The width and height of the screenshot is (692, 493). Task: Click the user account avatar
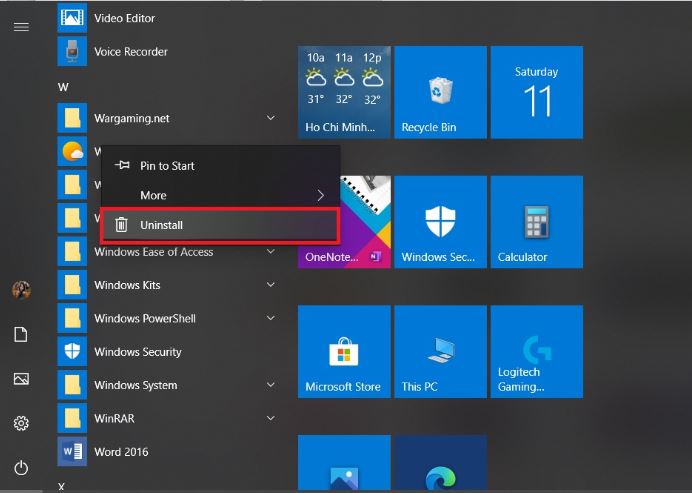pos(21,290)
